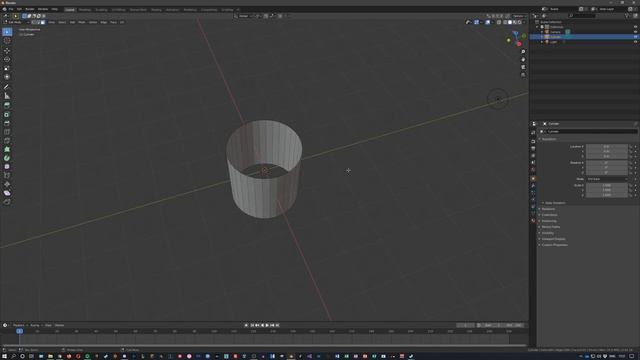640x360 pixels.
Task: Click the viewport zoom navigation icon
Action: [x=523, y=52]
